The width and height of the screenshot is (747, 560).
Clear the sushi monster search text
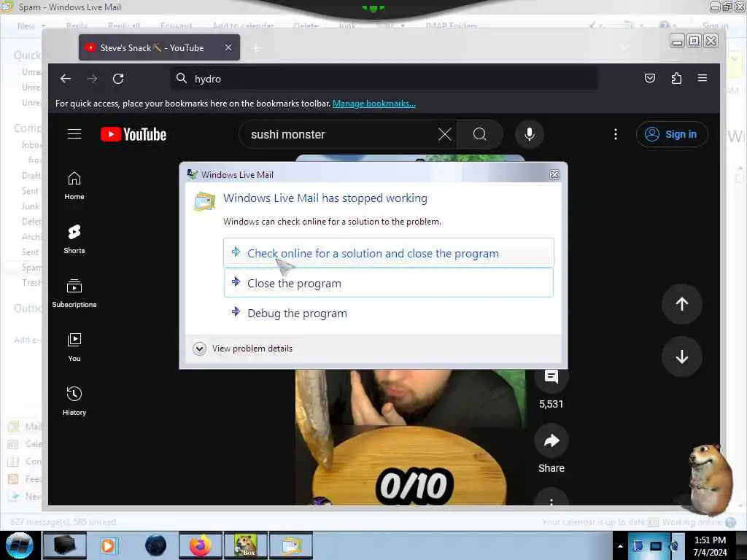point(444,134)
